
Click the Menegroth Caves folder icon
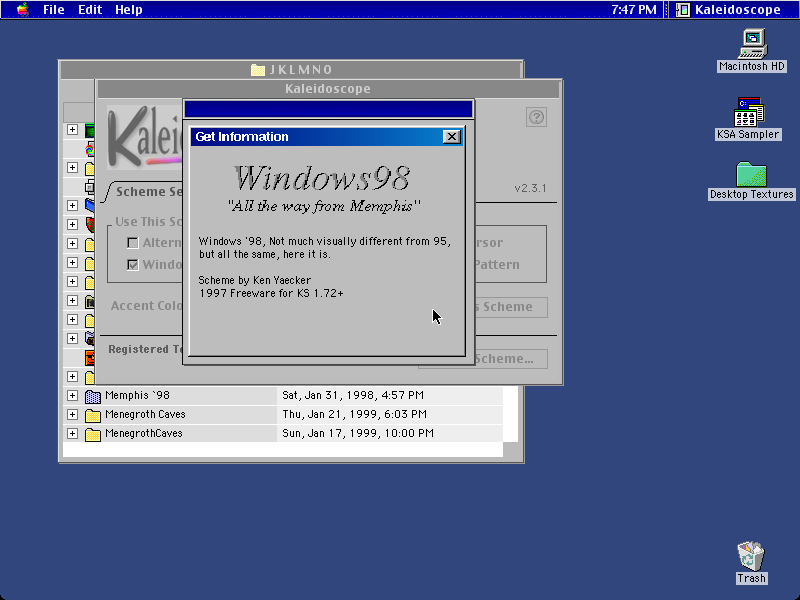coord(92,415)
